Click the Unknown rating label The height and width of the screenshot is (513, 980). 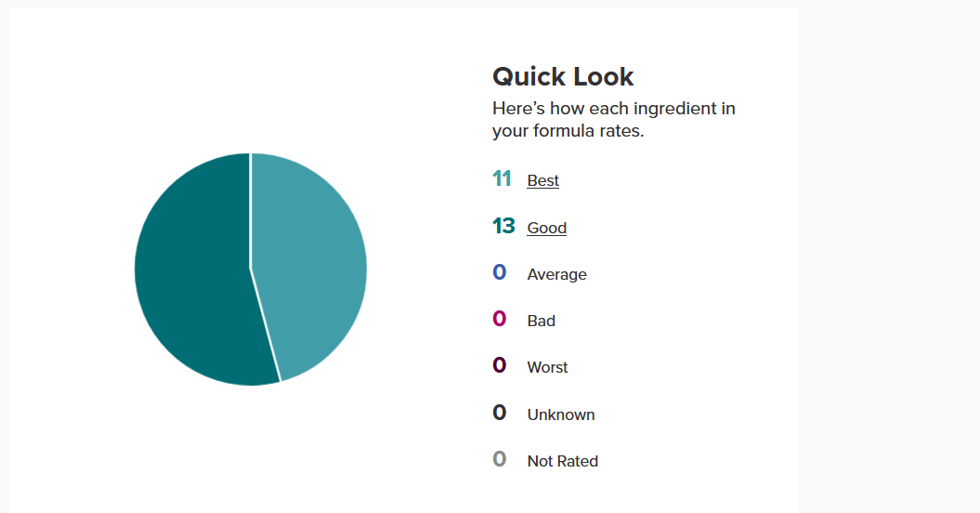click(x=560, y=414)
